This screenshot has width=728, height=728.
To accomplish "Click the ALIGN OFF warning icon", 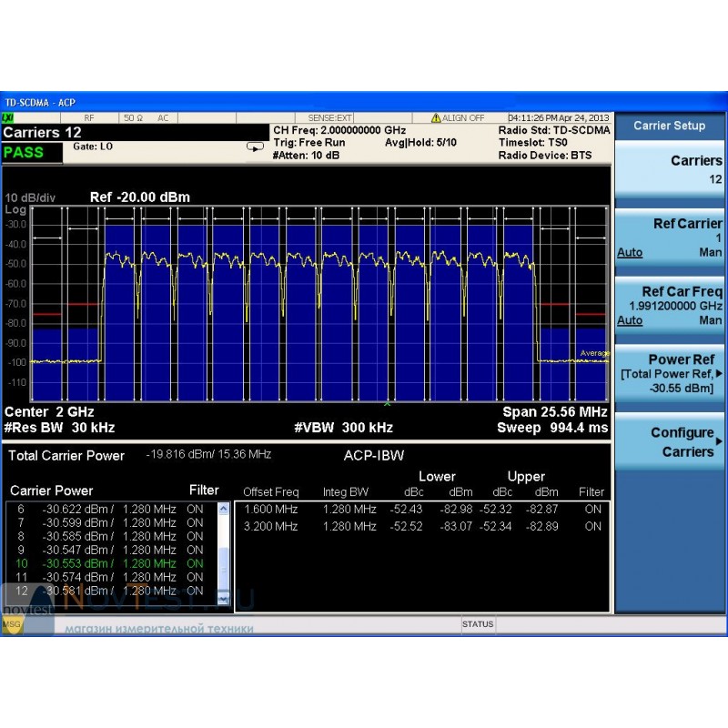I will click(x=436, y=118).
